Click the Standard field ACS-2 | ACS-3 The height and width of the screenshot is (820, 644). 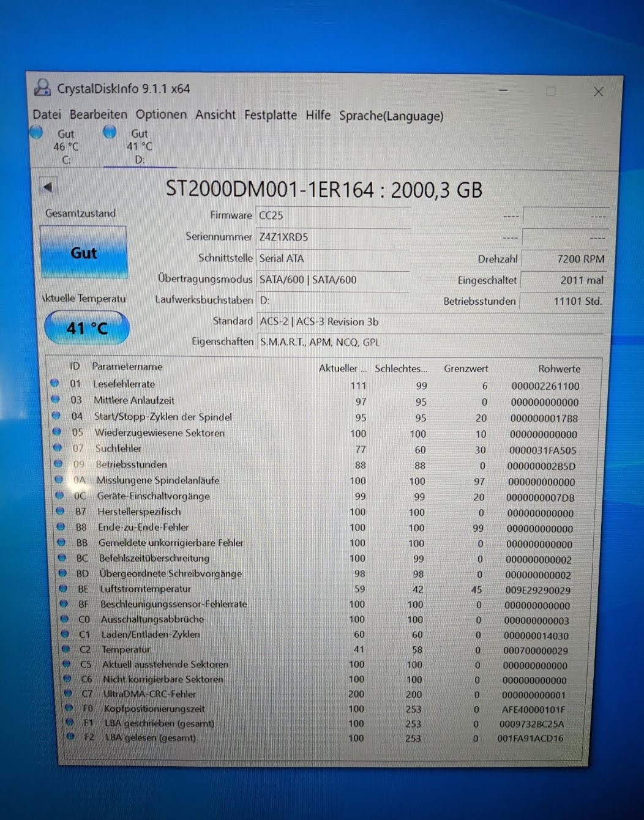point(430,322)
